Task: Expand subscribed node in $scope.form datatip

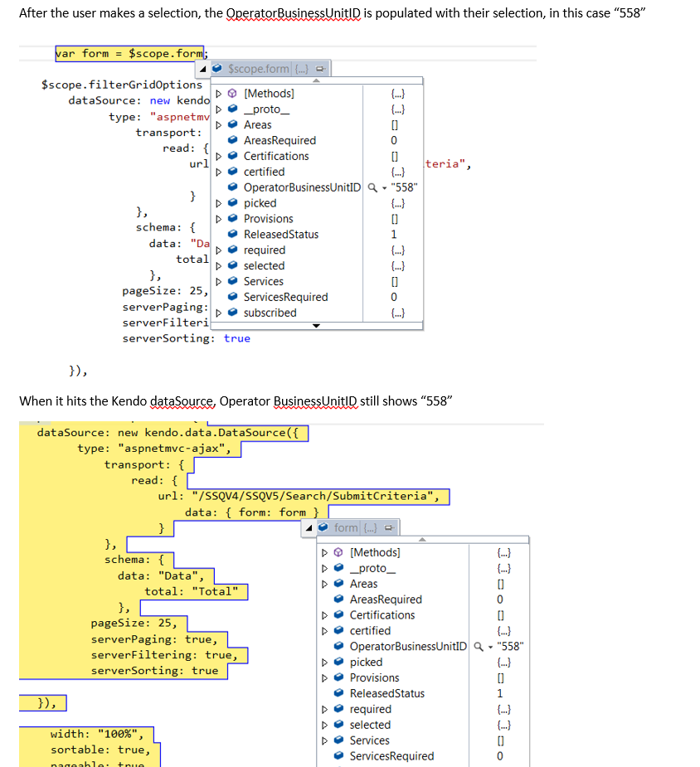Action: click(219, 313)
